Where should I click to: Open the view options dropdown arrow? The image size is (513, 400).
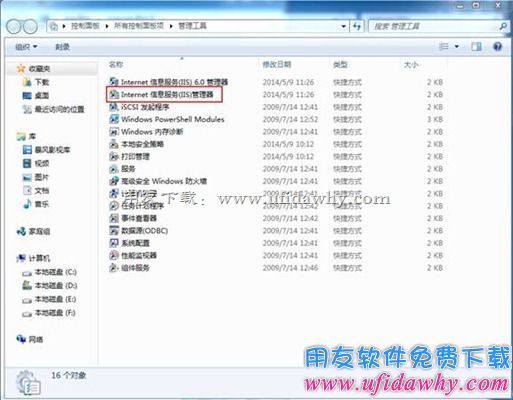coord(457,46)
